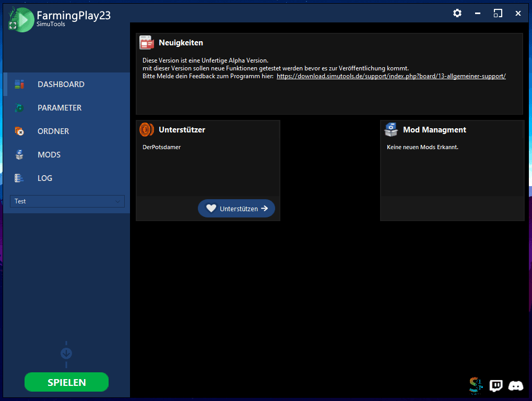The image size is (532, 401).
Task: Expand the Test profile dropdown
Action: coord(67,201)
